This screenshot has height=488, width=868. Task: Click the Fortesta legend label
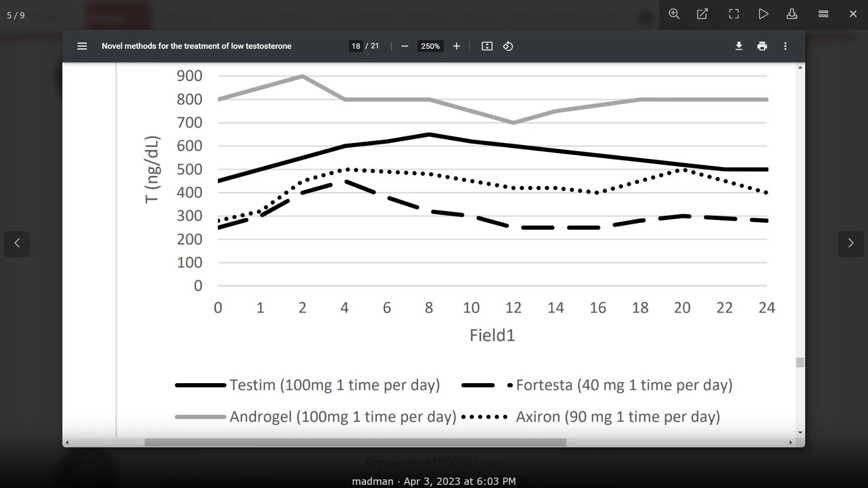coord(624,385)
